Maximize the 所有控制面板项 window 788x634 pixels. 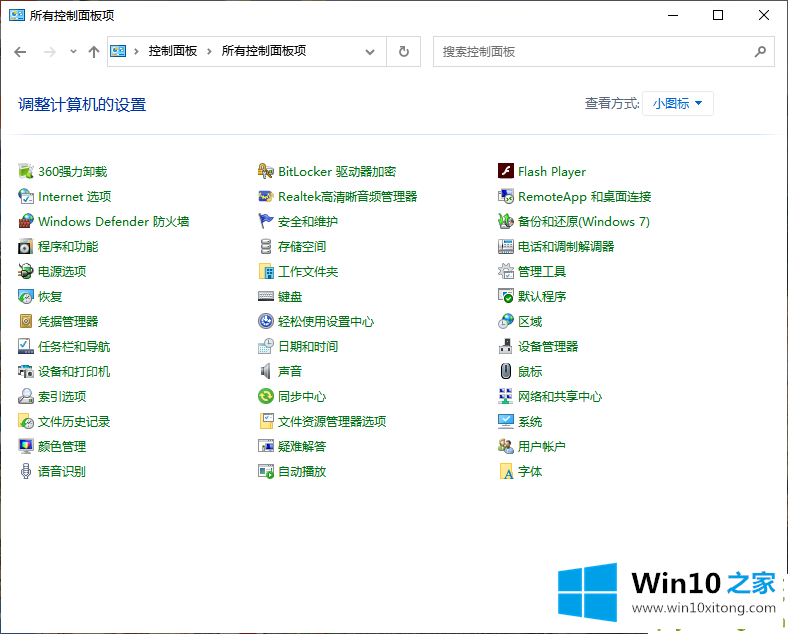(x=718, y=15)
